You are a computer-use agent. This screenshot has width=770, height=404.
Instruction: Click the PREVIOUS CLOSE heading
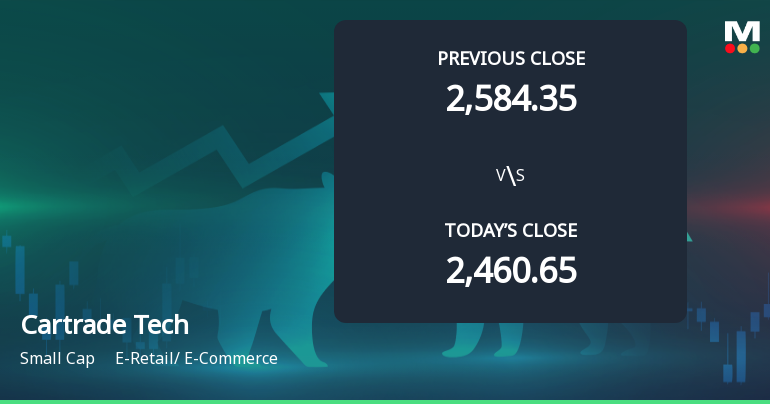click(511, 58)
